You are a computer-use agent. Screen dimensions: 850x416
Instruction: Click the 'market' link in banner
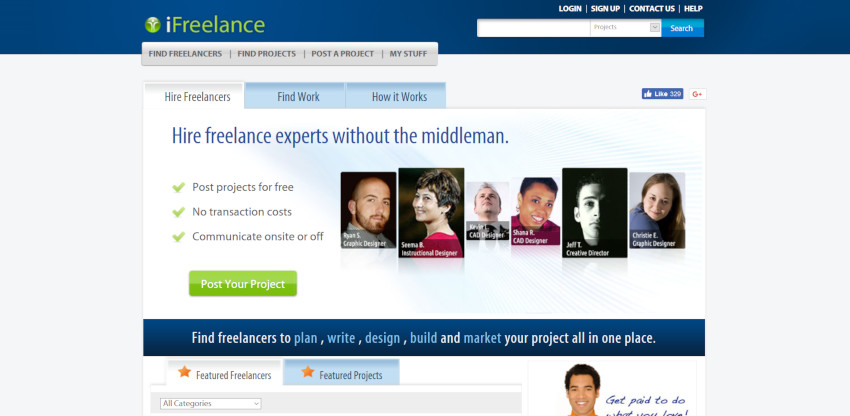click(482, 338)
